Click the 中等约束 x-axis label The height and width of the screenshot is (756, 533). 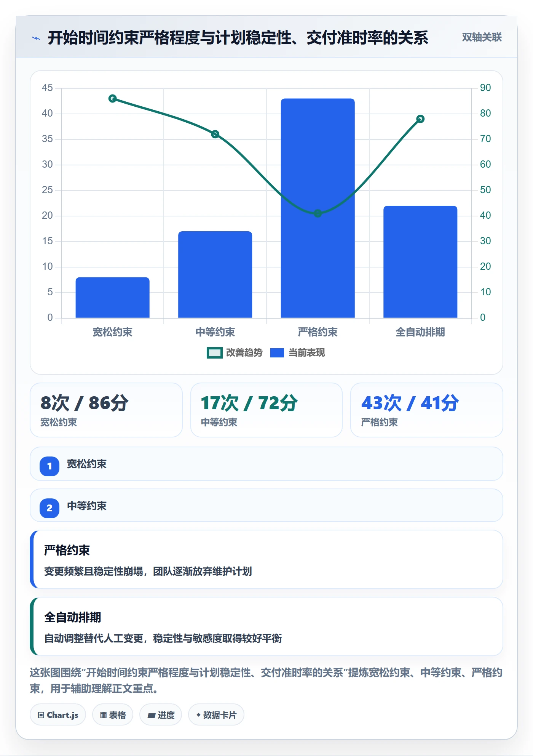[215, 332]
